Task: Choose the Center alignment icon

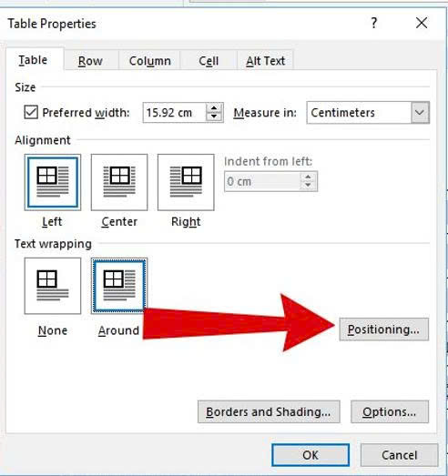Action: click(119, 182)
